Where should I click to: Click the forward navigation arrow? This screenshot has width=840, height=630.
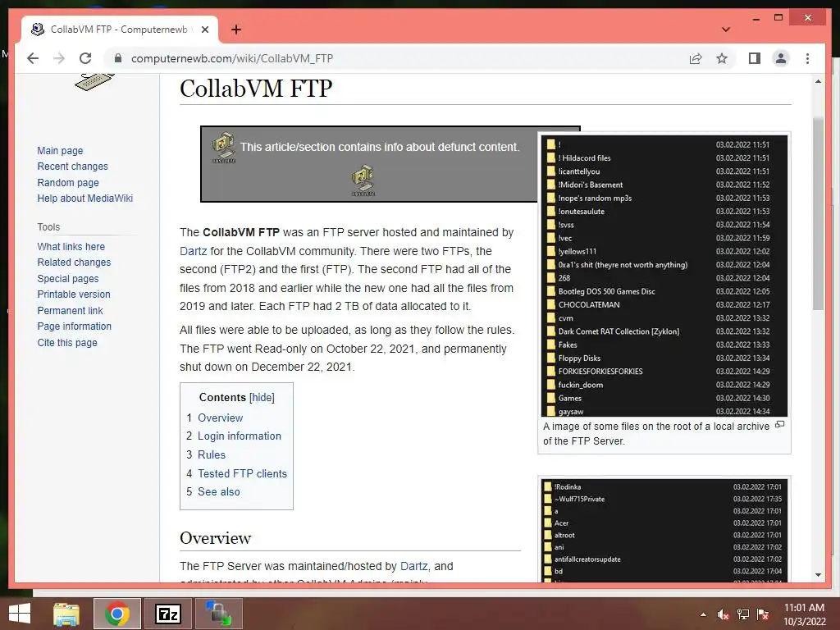tap(59, 58)
